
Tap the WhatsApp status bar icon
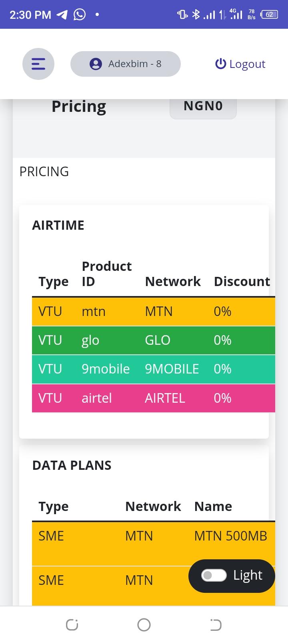pos(80,15)
